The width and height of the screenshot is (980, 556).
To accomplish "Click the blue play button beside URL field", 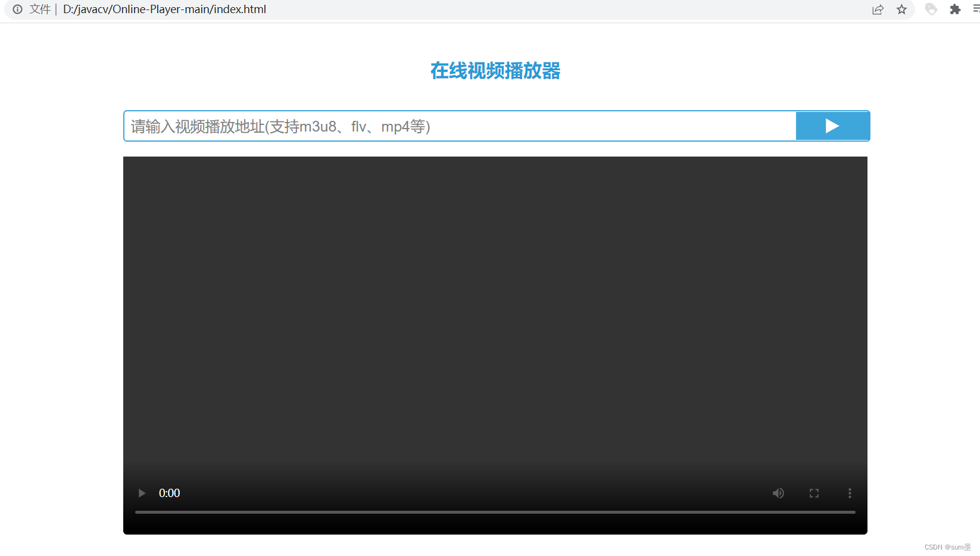I will 832,126.
